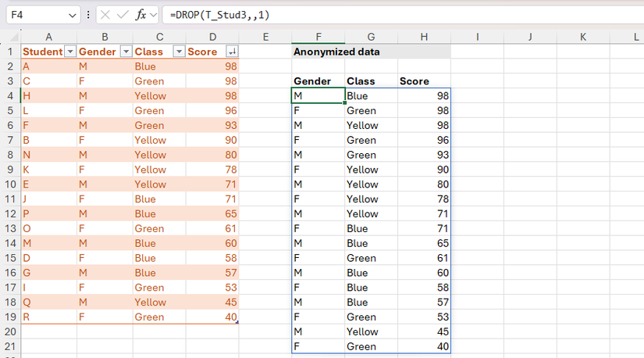This screenshot has width=644, height=358.
Task: Open the sorted Score column filter button
Action: pyautogui.click(x=231, y=52)
